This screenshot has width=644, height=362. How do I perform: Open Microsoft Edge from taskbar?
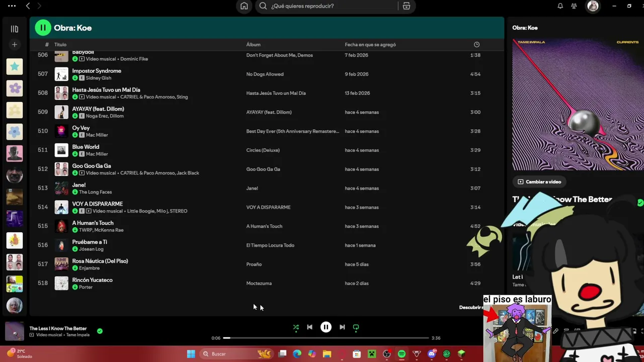pos(297,354)
